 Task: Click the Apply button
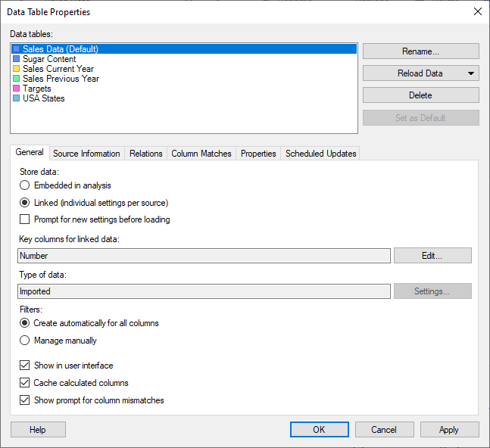pos(449,430)
